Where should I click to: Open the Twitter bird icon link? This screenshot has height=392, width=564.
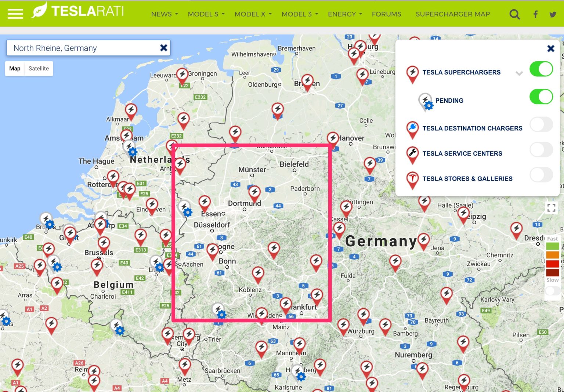point(553,14)
